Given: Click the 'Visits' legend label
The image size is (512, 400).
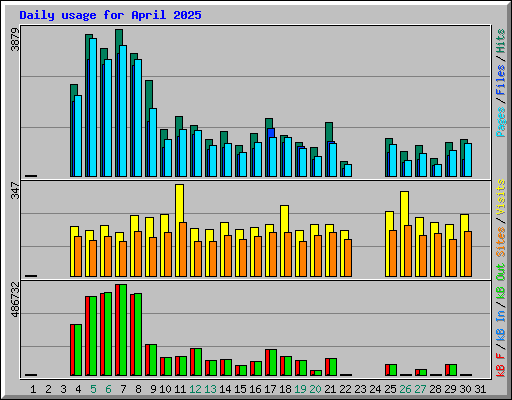Looking at the screenshot, I should pyautogui.click(x=500, y=197).
